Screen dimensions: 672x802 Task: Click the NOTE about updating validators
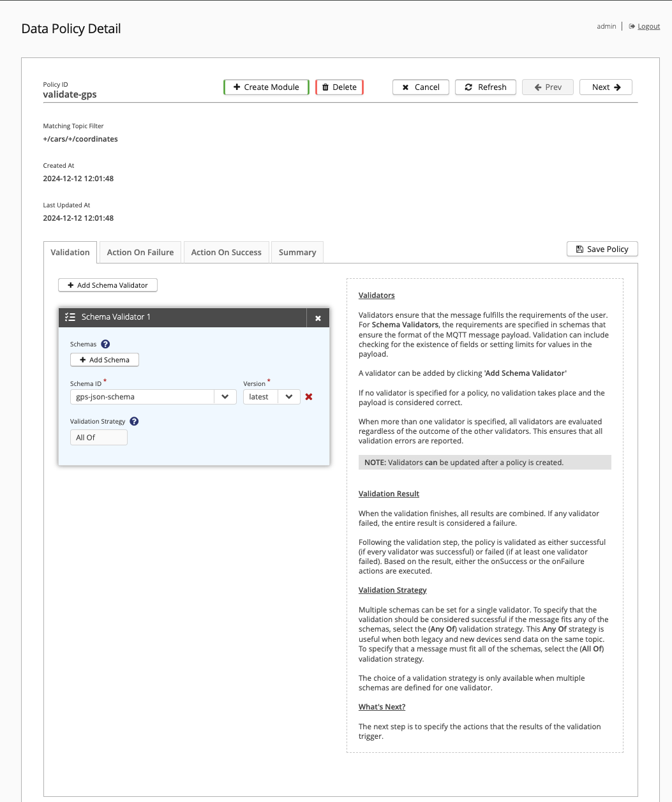(485, 463)
